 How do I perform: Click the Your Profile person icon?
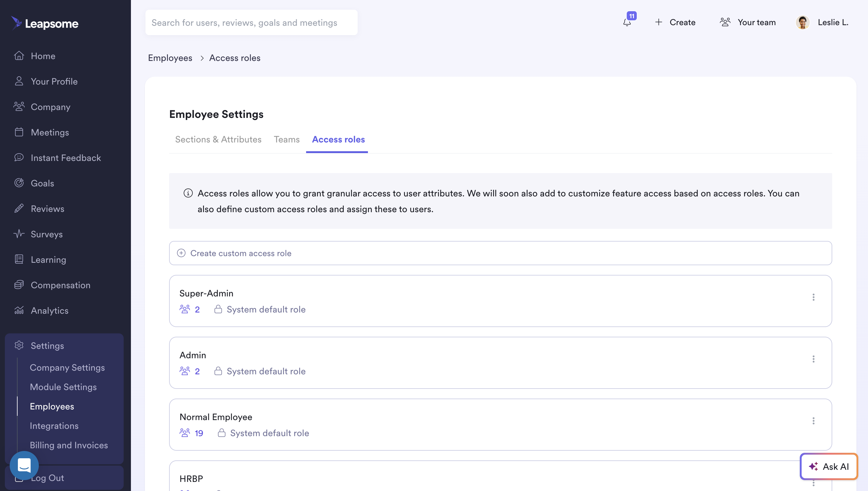(19, 81)
